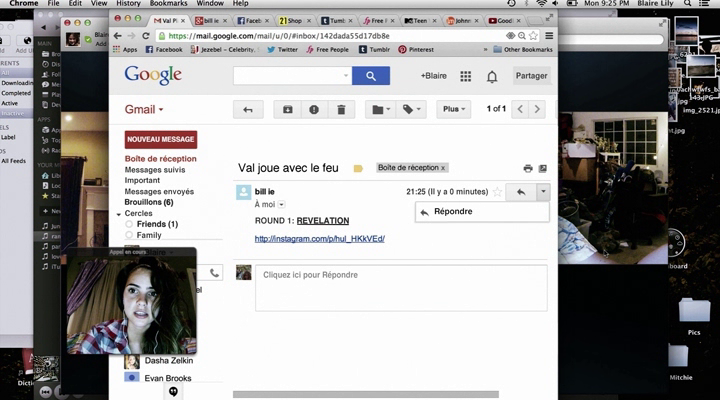720x400 pixels.
Task: Open macOS Spotlight search icon
Action: point(687,3)
